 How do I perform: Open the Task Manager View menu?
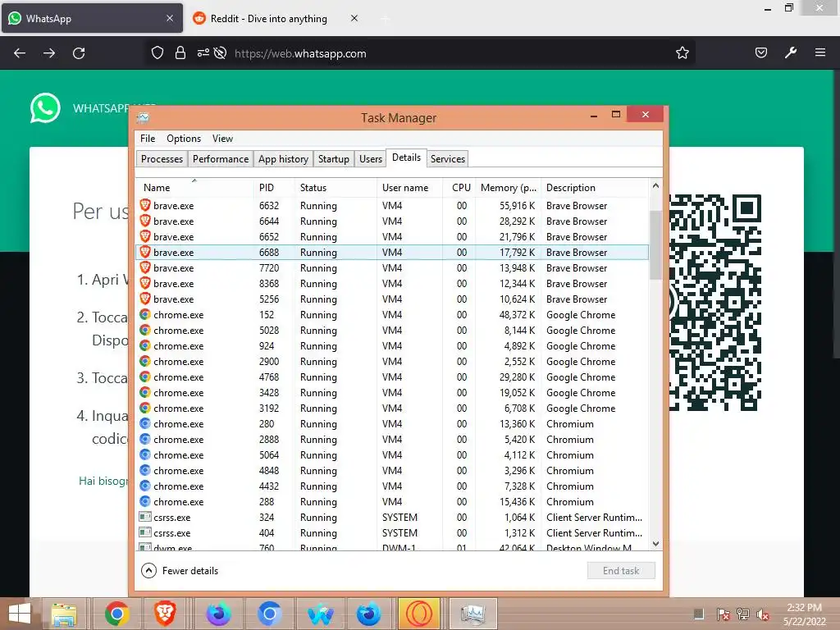pyautogui.click(x=222, y=139)
